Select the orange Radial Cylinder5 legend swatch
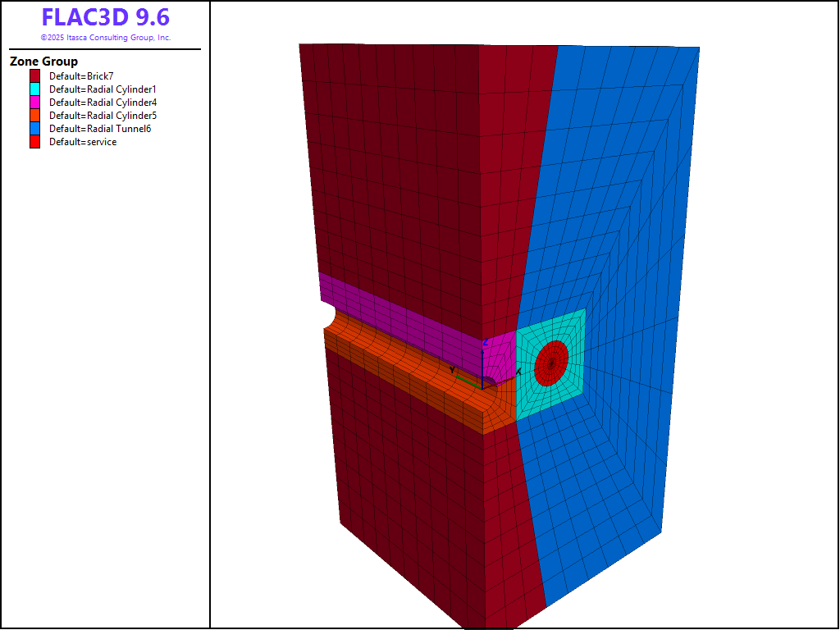 pyautogui.click(x=34, y=116)
